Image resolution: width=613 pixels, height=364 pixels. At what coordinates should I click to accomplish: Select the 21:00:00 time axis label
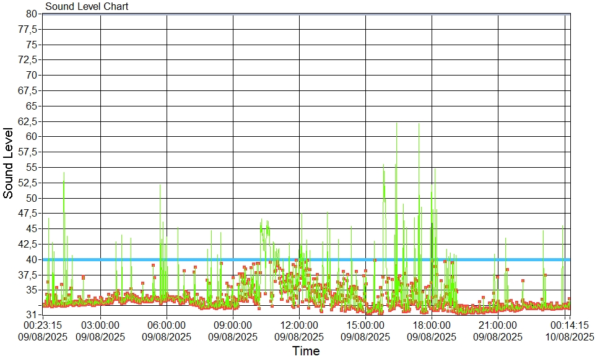click(498, 325)
